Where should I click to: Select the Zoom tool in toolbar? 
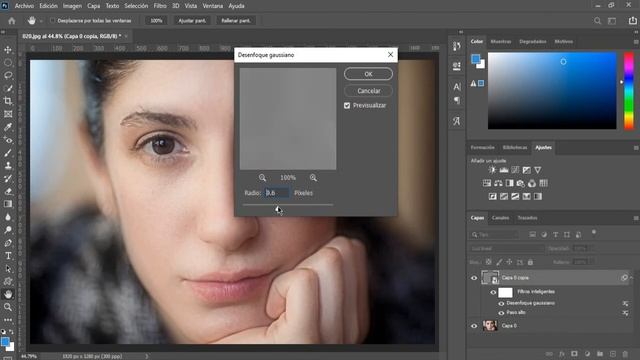[x=8, y=307]
